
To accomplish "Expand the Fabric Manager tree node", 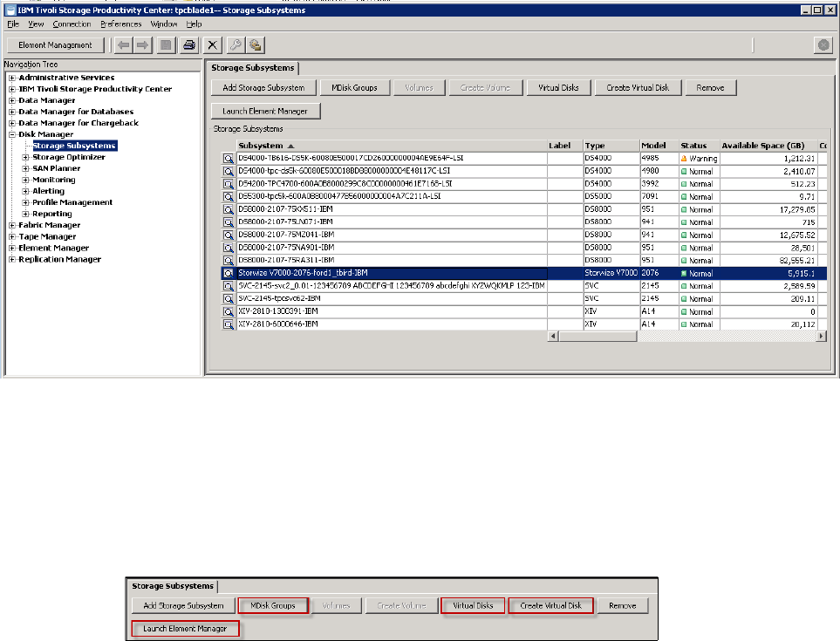I will [12, 225].
